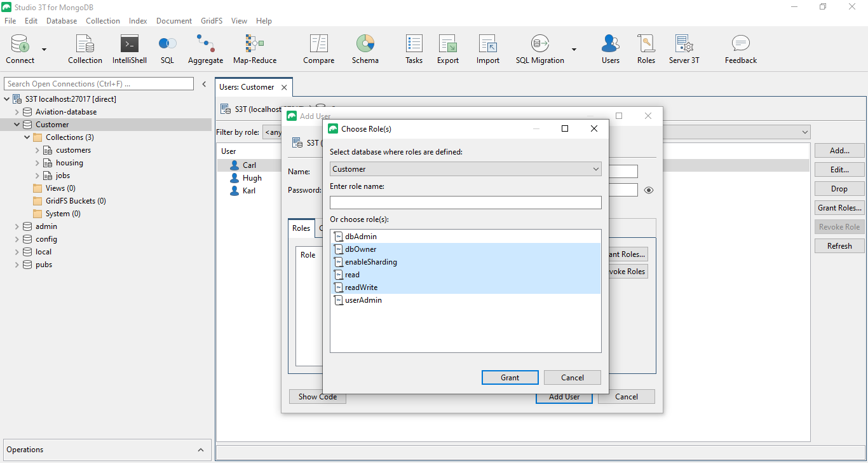This screenshot has height=463, width=868.
Task: Open the Tasks manager
Action: point(414,50)
